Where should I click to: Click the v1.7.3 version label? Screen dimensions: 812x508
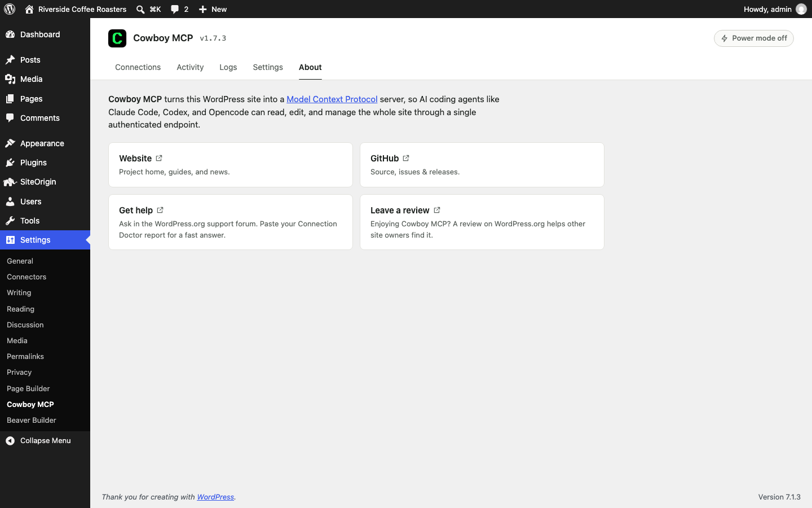click(213, 38)
